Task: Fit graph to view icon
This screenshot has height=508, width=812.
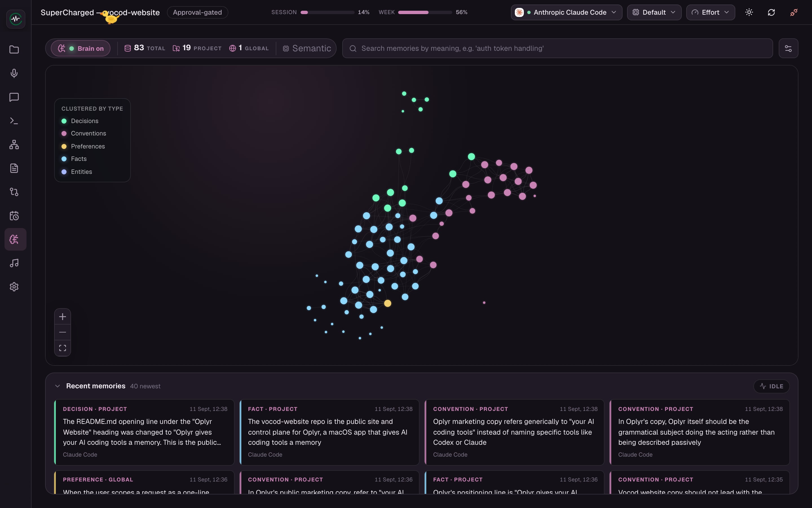Action: (x=62, y=348)
